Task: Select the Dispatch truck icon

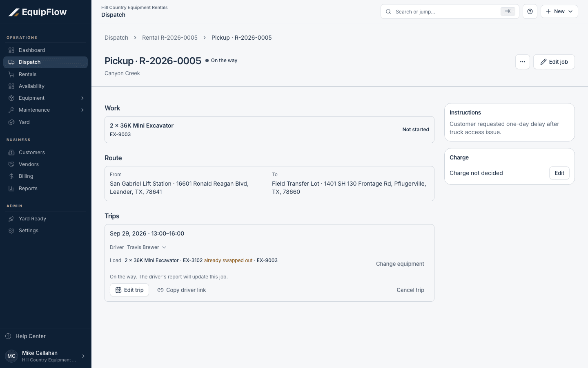Action: point(11,62)
